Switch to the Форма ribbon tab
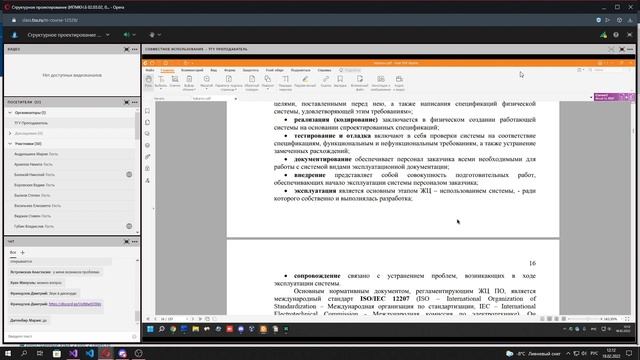The height and width of the screenshot is (360, 640). [x=230, y=70]
